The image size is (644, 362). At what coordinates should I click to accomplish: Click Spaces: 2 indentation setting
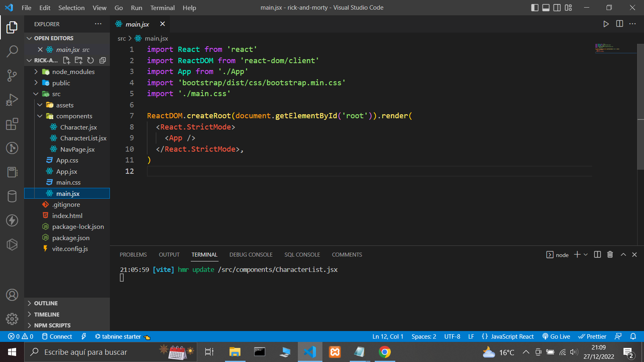point(424,337)
